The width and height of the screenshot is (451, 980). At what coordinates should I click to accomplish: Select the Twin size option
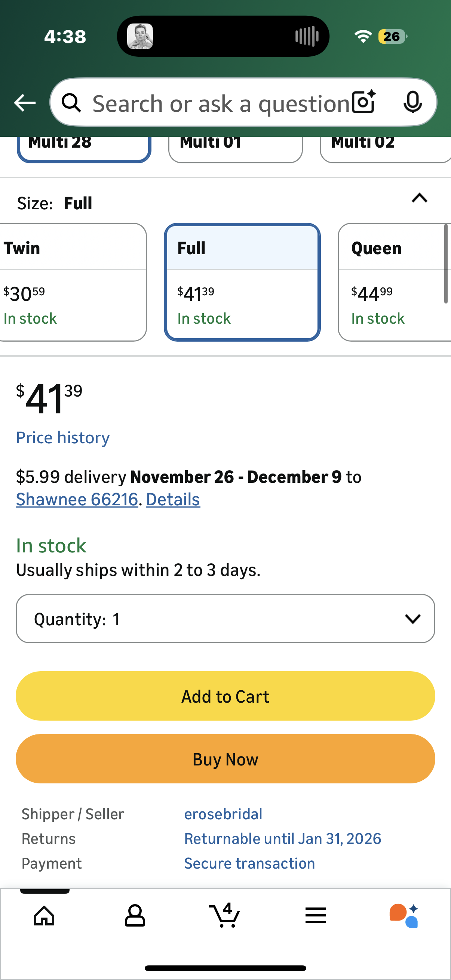coord(72,282)
